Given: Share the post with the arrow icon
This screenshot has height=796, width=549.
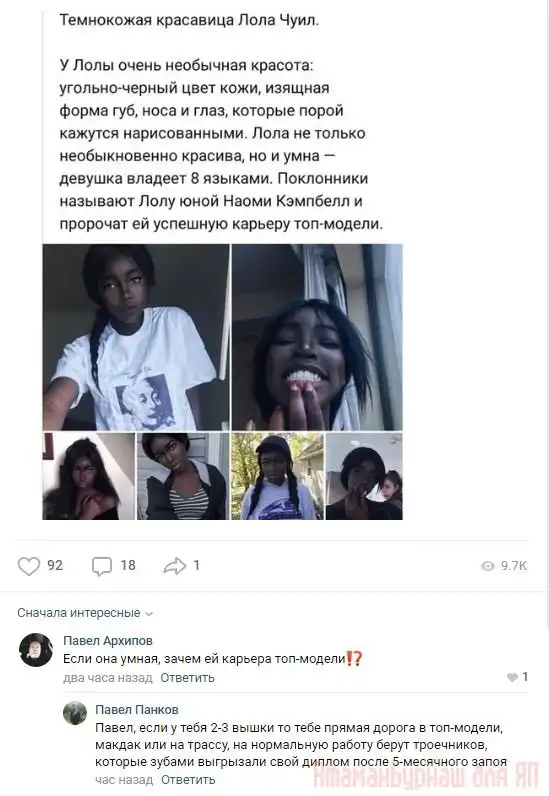Looking at the screenshot, I should click(x=175, y=566).
